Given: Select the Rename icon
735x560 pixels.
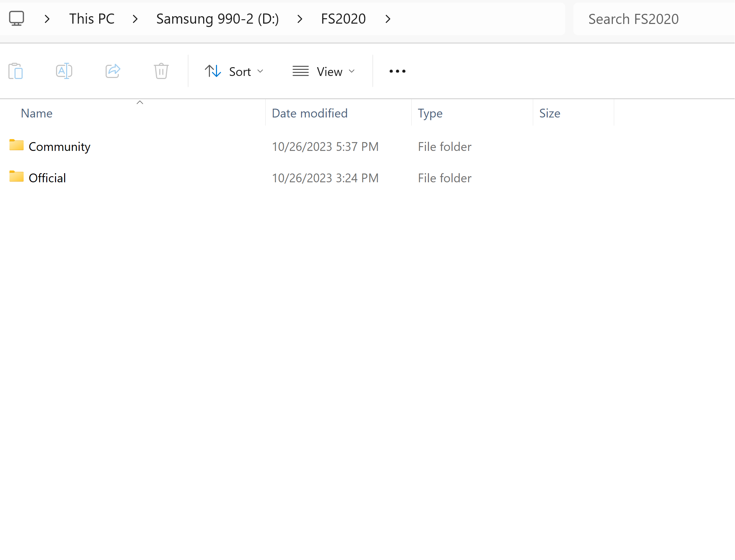Looking at the screenshot, I should (64, 71).
